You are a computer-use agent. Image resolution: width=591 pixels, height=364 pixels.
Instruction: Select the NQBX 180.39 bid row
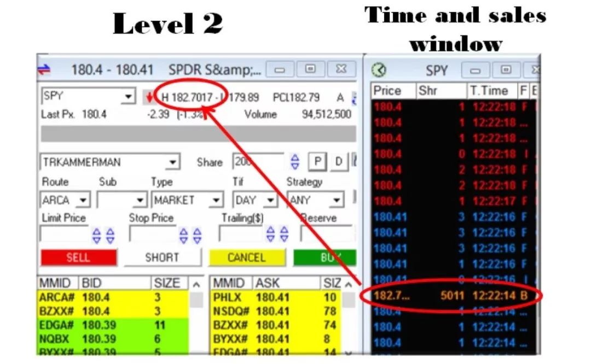113,339
